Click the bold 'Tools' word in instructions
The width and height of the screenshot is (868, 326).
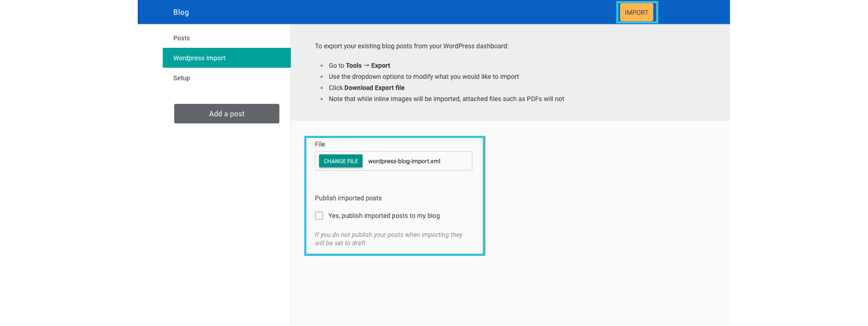click(354, 66)
